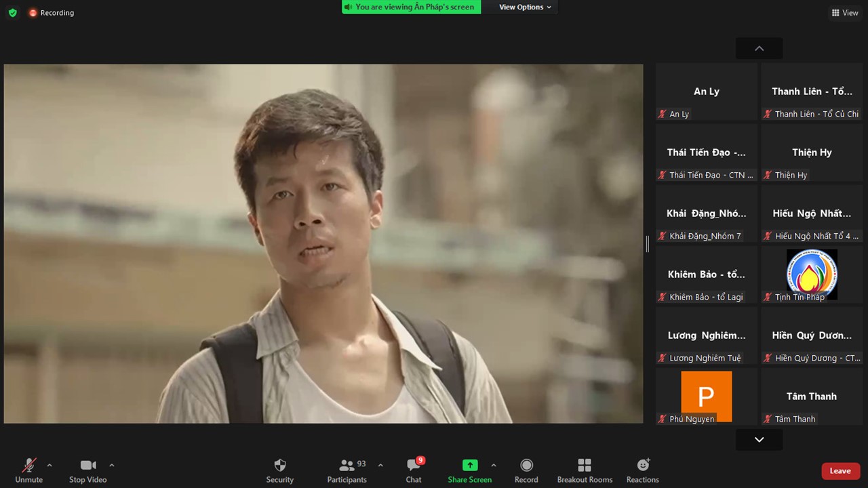Open the Participants panel
Image resolution: width=868 pixels, height=488 pixels.
(347, 470)
